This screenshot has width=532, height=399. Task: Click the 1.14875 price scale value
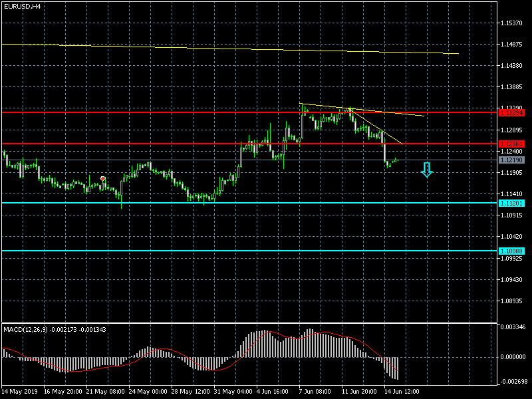pos(511,45)
